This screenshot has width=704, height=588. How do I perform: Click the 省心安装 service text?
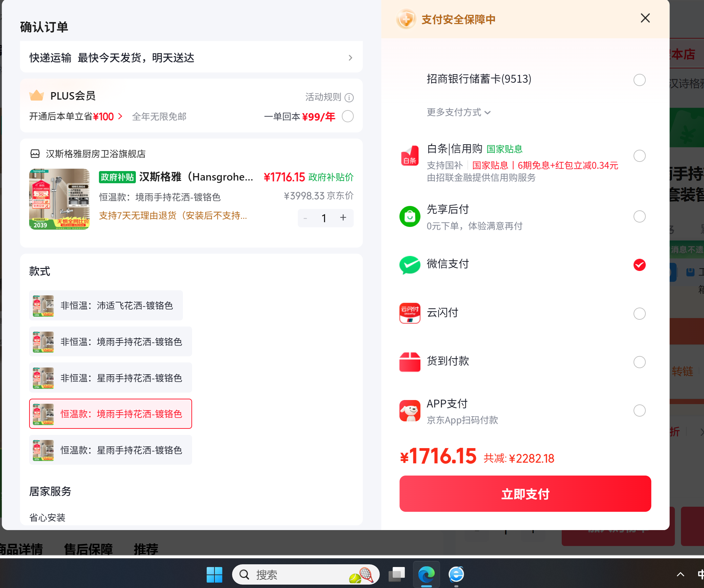pyautogui.click(x=47, y=517)
